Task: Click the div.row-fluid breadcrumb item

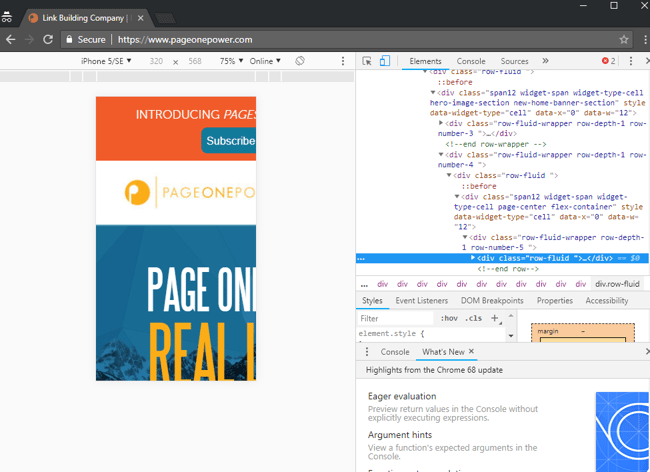Action: tap(617, 284)
